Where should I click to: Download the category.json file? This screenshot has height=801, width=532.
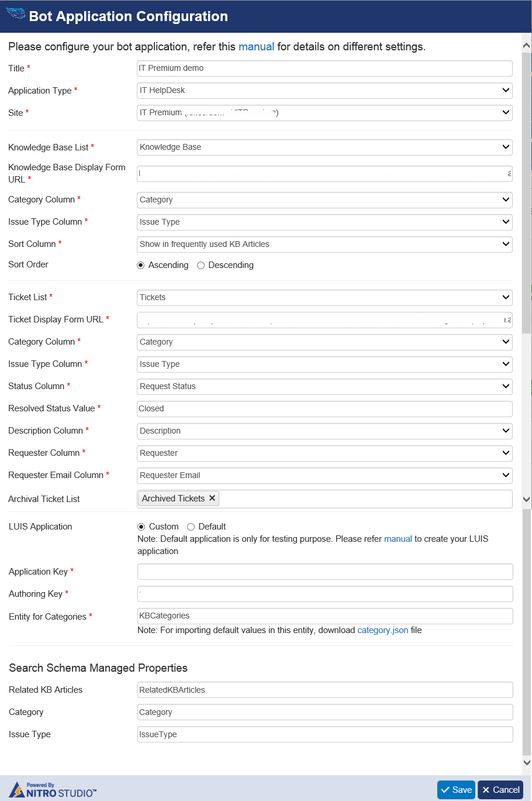click(x=382, y=630)
